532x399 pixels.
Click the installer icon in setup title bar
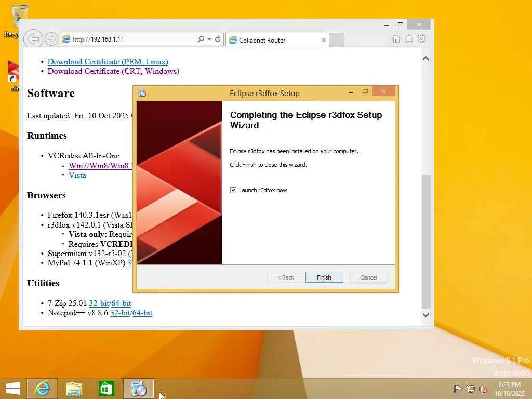[x=142, y=92]
